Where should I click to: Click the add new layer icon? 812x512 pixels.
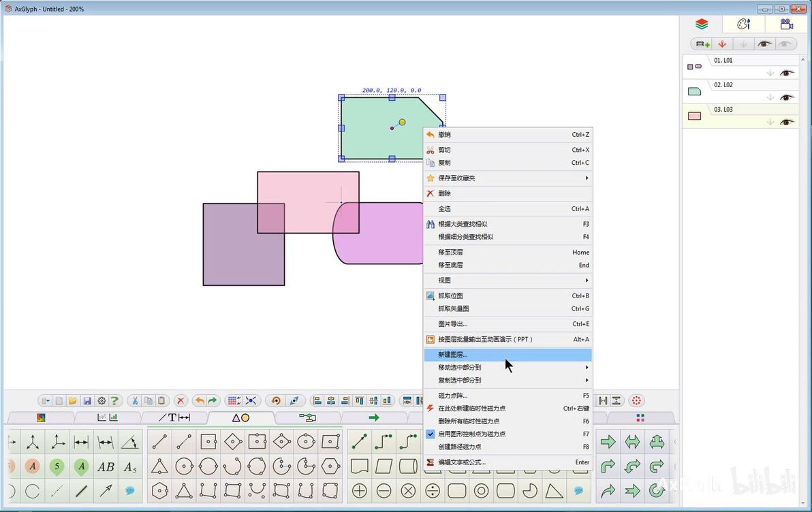(x=703, y=44)
